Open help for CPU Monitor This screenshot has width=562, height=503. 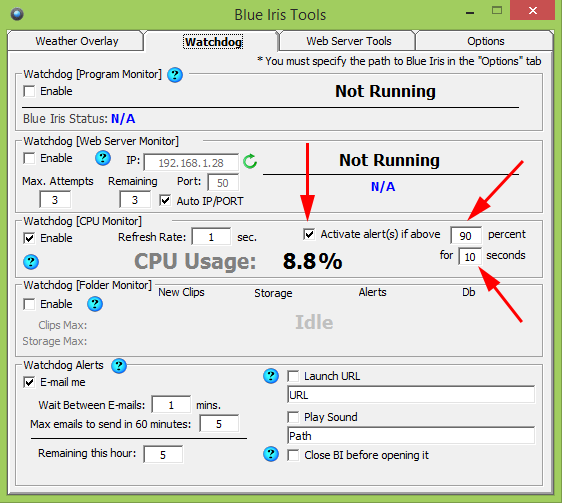(31, 262)
